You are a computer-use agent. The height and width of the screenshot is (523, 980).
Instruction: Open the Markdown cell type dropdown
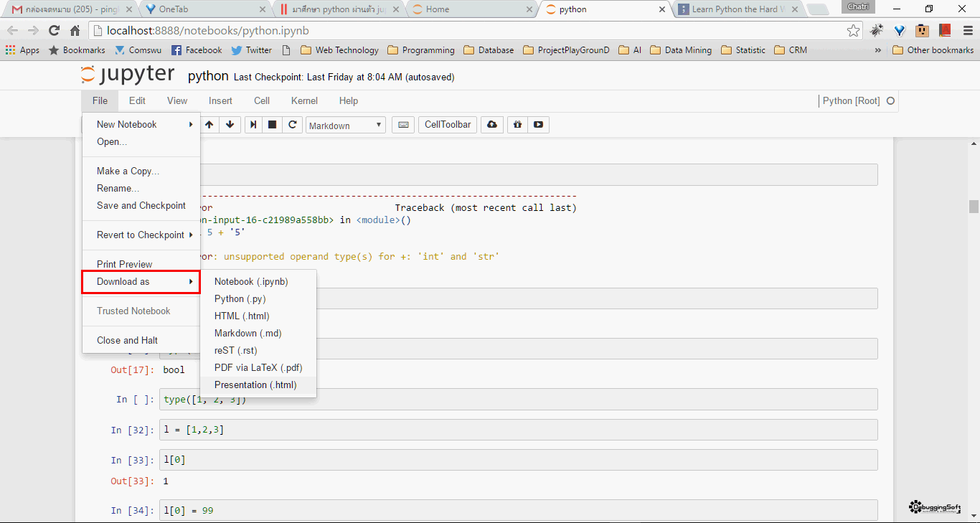(346, 126)
